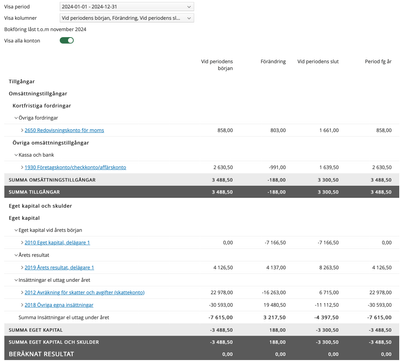Click the Period fg år column header
The height and width of the screenshot is (362, 400).
point(378,62)
